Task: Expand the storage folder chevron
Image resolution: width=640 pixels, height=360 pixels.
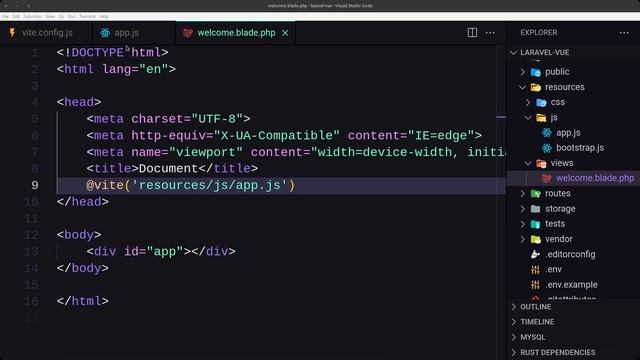Action: pyautogui.click(x=523, y=209)
